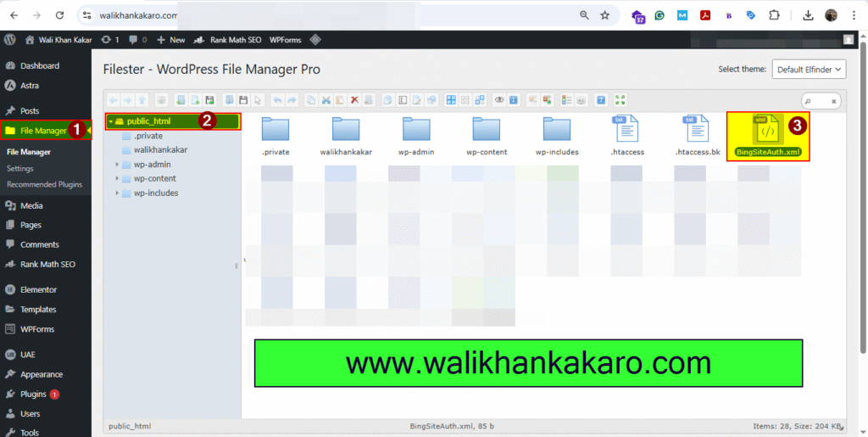Create a new file from toolbar

(196, 100)
